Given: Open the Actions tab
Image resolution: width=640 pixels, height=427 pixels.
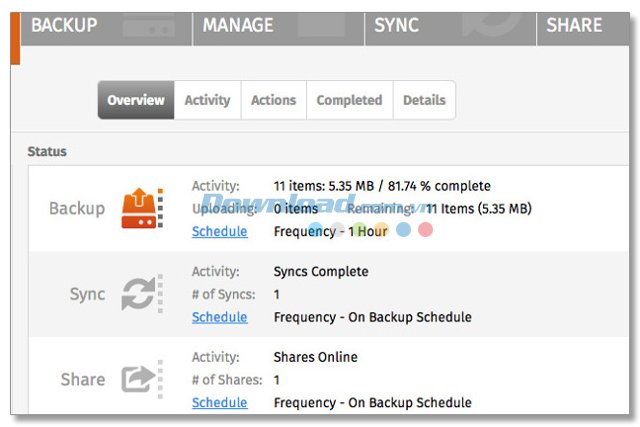Looking at the screenshot, I should point(273,100).
